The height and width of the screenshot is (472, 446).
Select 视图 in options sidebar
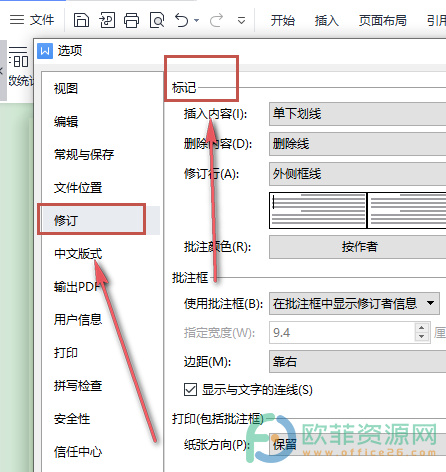pos(66,89)
